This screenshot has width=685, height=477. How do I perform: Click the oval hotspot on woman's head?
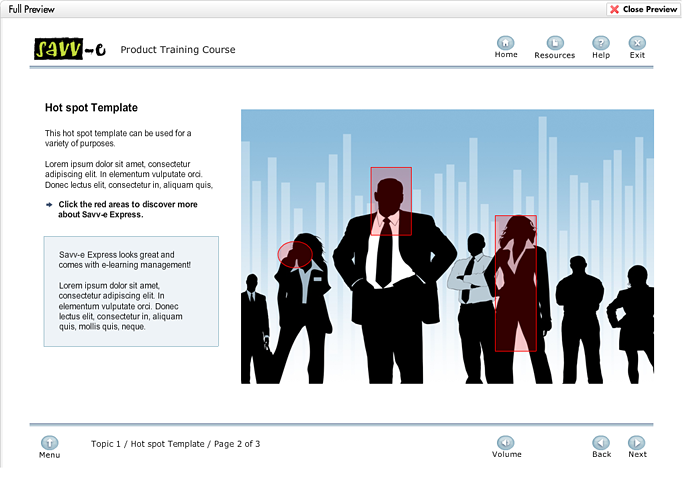pos(295,254)
